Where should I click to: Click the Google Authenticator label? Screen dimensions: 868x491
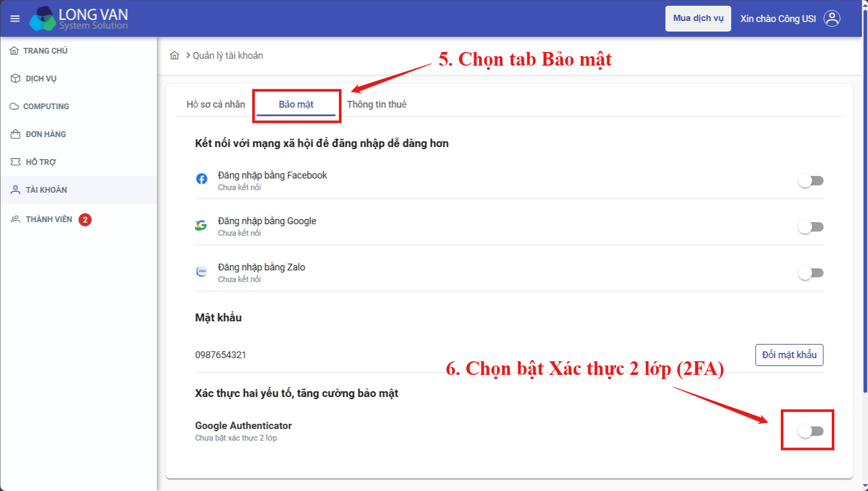coord(243,425)
